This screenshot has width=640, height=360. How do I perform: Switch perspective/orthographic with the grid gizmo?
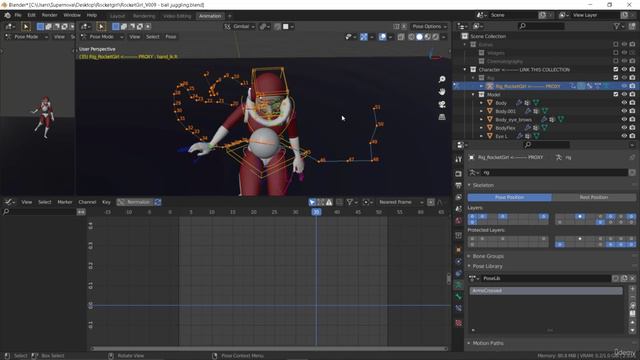click(442, 117)
